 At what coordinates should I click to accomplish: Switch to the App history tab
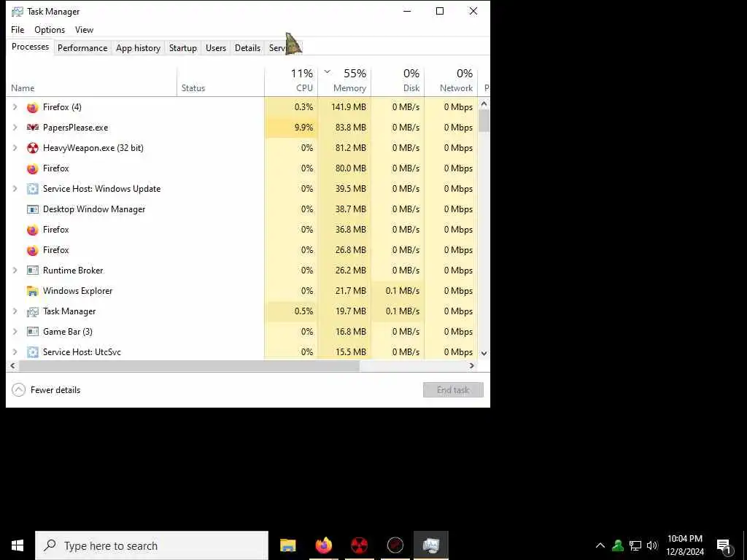[138, 48]
